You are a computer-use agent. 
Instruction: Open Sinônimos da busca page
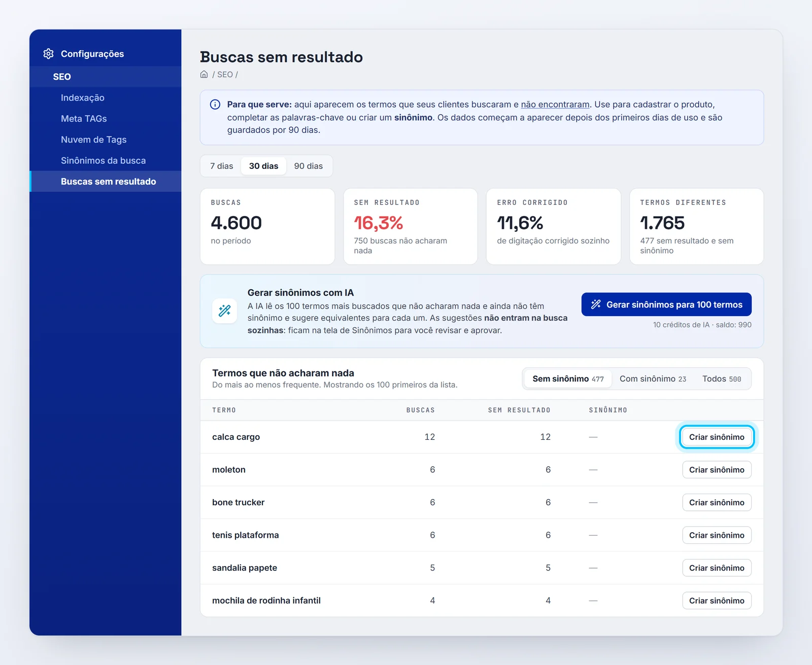pyautogui.click(x=106, y=160)
